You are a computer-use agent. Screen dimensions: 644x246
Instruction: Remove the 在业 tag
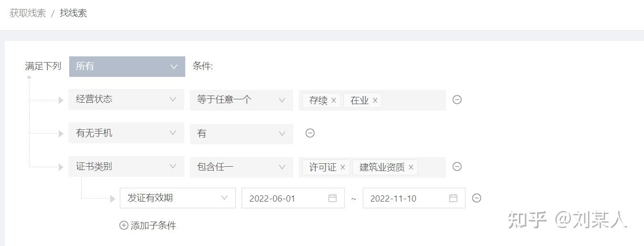tap(375, 100)
